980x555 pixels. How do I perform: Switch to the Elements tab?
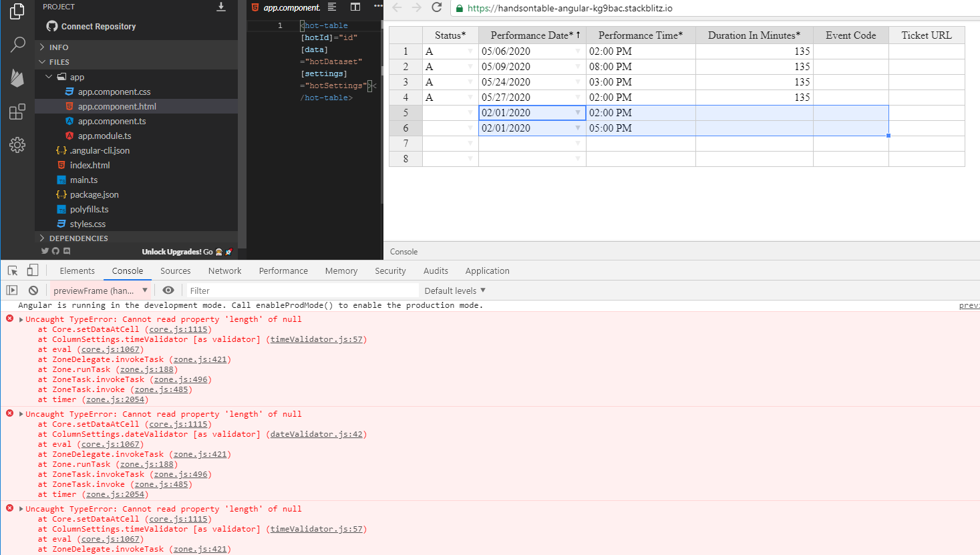point(77,270)
